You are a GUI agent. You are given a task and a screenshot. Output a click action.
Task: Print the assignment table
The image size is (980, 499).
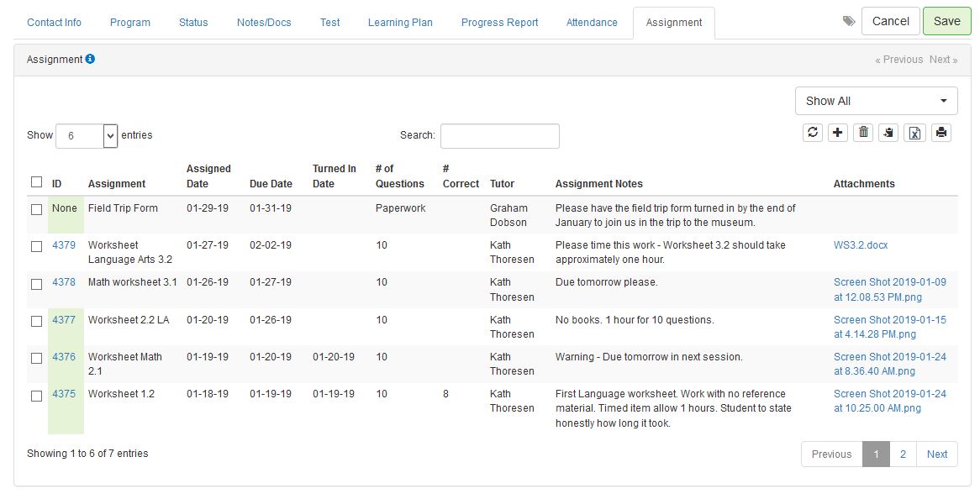[941, 133]
